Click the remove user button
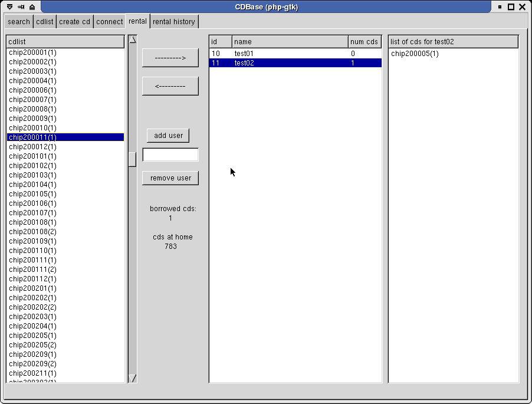Viewport: 532px width, 404px height. 170,178
